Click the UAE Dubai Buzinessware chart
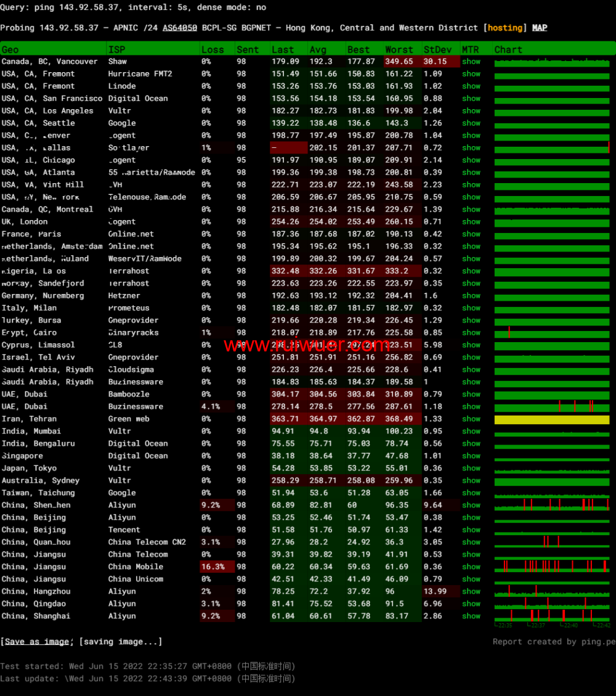The width and height of the screenshot is (616, 696). (x=552, y=407)
